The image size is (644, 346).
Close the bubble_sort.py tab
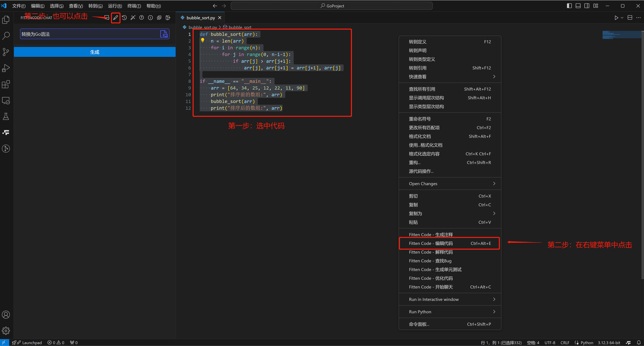(220, 18)
